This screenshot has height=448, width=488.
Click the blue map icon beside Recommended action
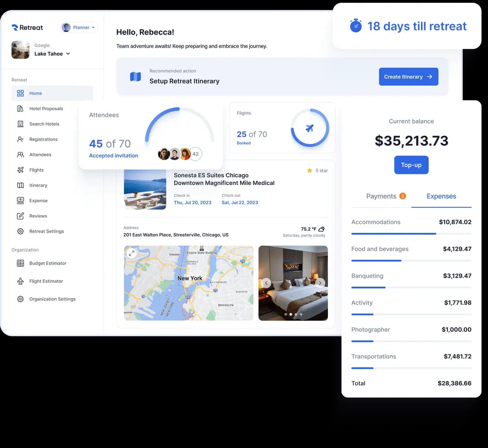click(x=135, y=76)
